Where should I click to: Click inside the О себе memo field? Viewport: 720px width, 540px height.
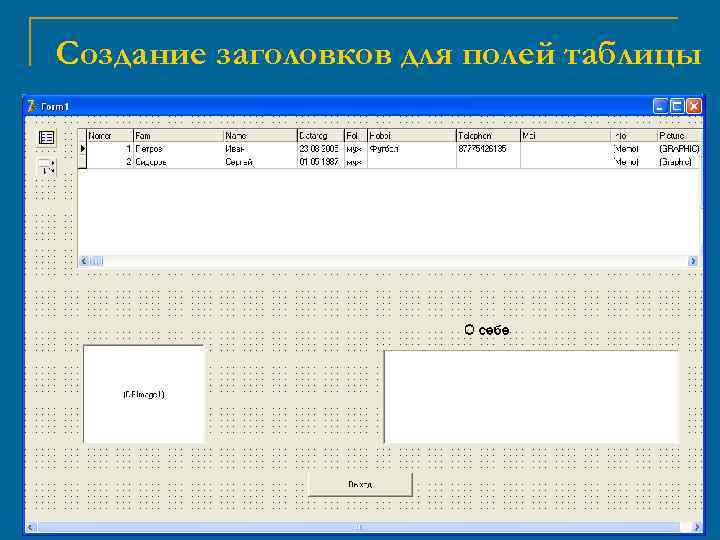coord(532,397)
